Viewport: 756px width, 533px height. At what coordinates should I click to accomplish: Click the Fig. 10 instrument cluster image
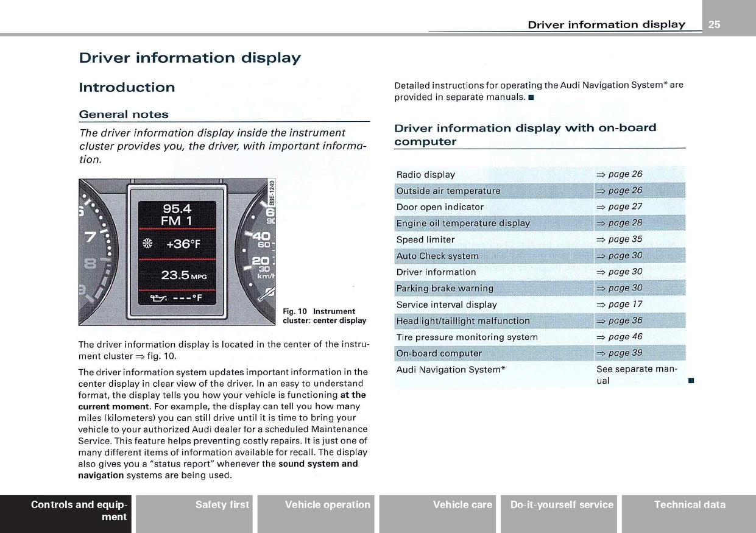pos(177,252)
